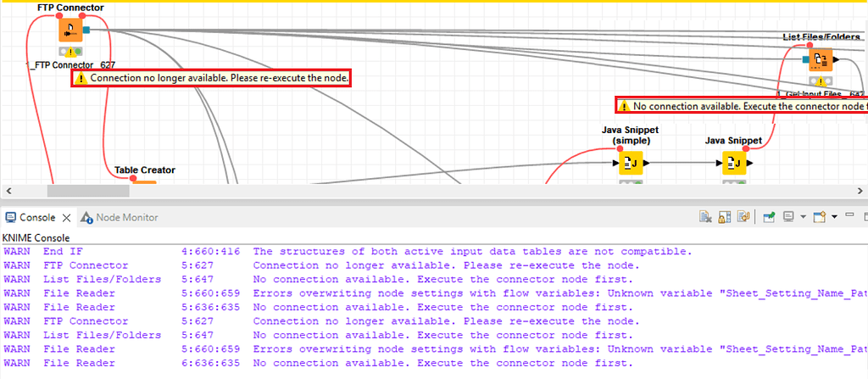The width and height of the screenshot is (868, 379).
Task: Click the List Files/Folders black output port
Action: (x=835, y=59)
